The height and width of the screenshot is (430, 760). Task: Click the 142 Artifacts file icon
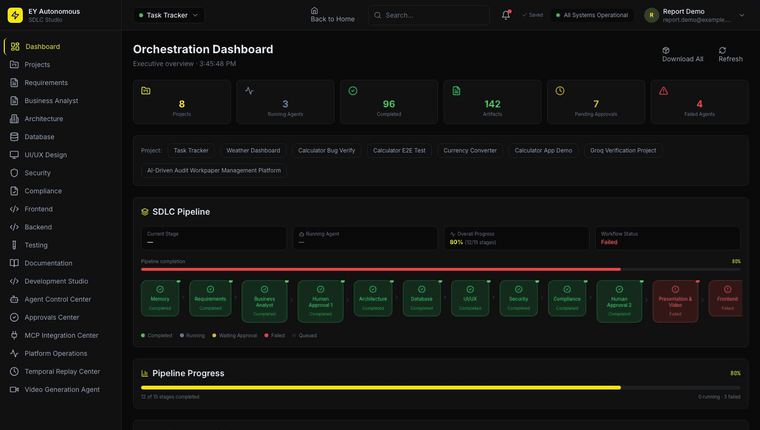pos(456,91)
